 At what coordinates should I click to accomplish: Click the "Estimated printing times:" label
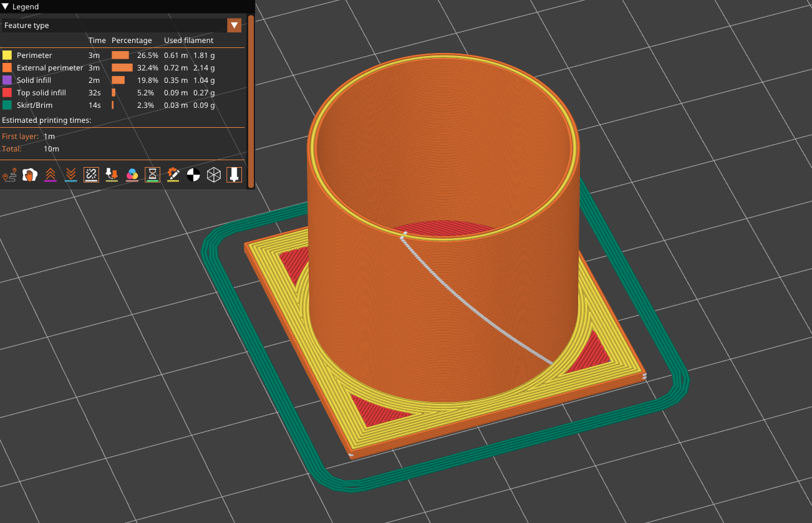47,120
